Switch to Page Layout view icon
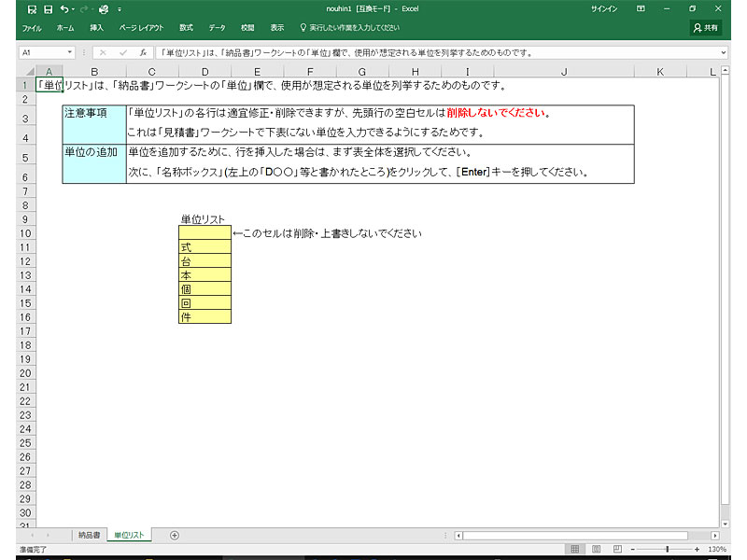This screenshot has height=560, width=747. (596, 549)
